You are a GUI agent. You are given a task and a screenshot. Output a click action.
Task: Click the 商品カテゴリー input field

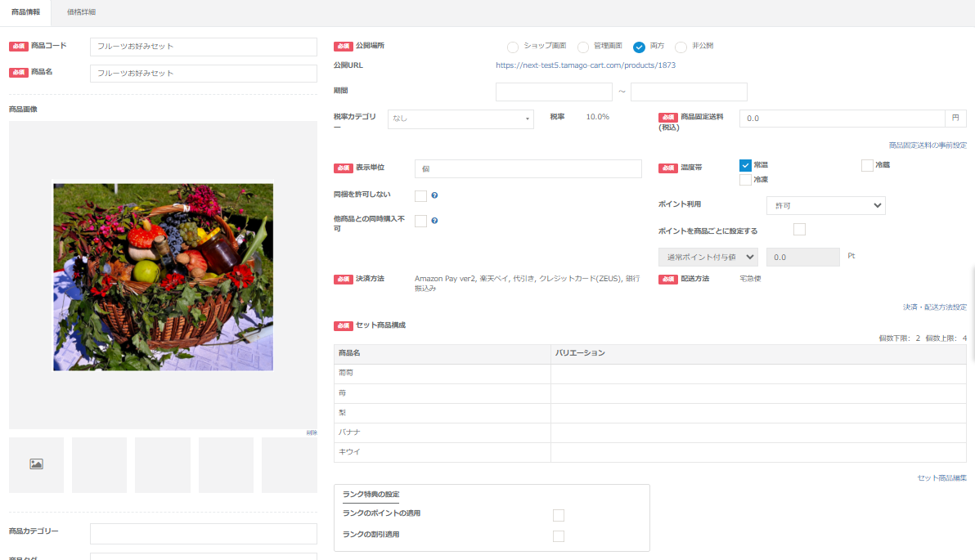(204, 533)
